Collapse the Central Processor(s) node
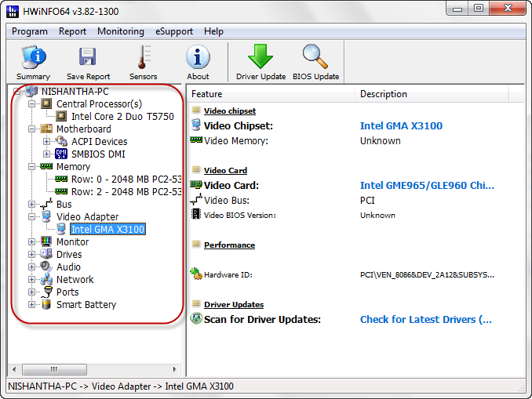The height and width of the screenshot is (399, 532). click(31, 103)
